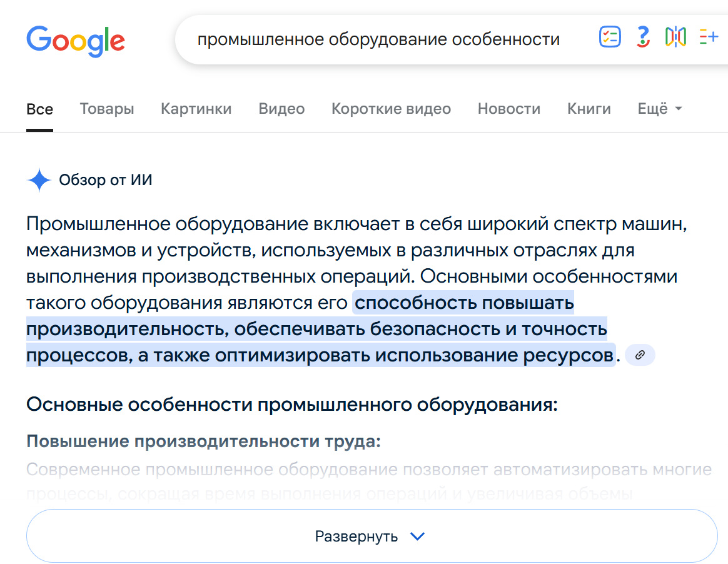Click the chevron on the Развернуть button

tap(418, 535)
